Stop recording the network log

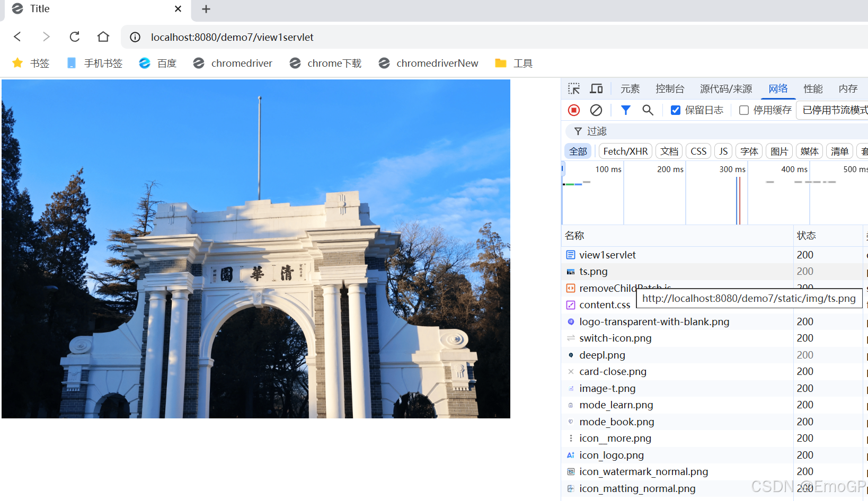(574, 110)
